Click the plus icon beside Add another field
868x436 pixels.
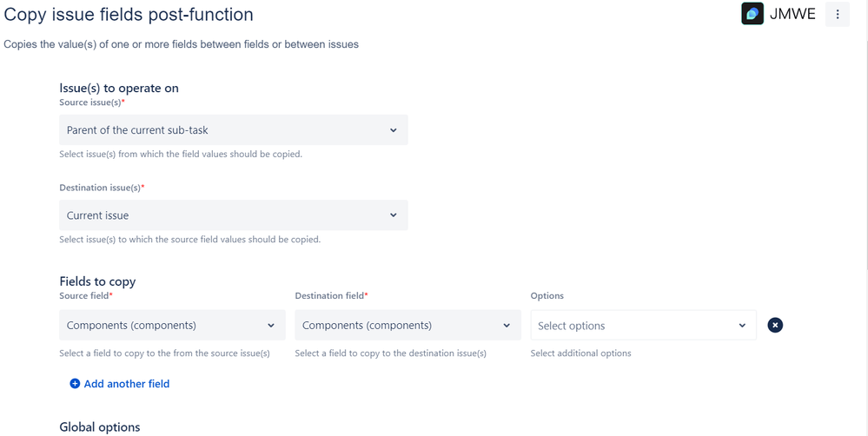(x=75, y=383)
